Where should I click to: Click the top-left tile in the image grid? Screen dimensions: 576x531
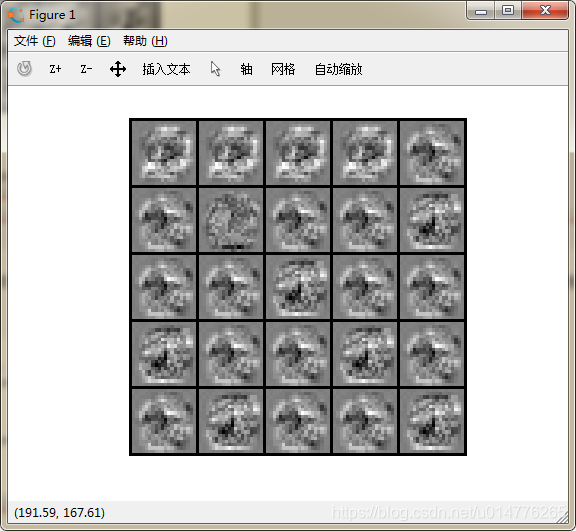164,153
